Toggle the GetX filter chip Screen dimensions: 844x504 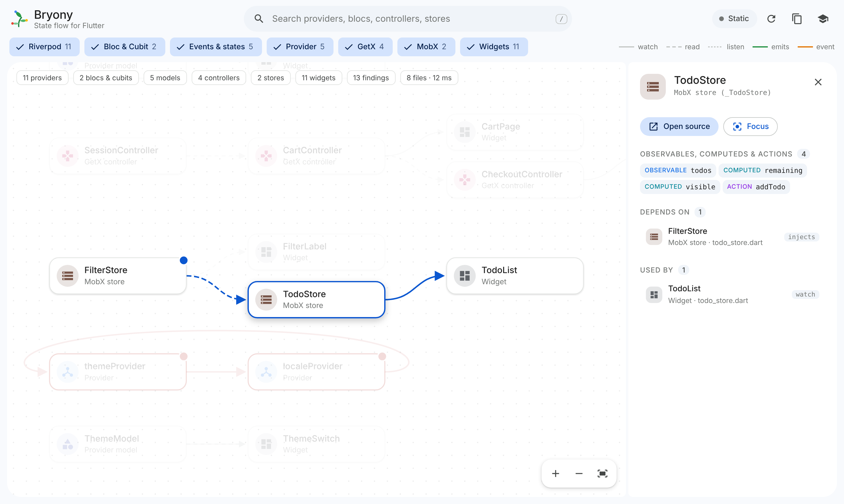pos(365,47)
